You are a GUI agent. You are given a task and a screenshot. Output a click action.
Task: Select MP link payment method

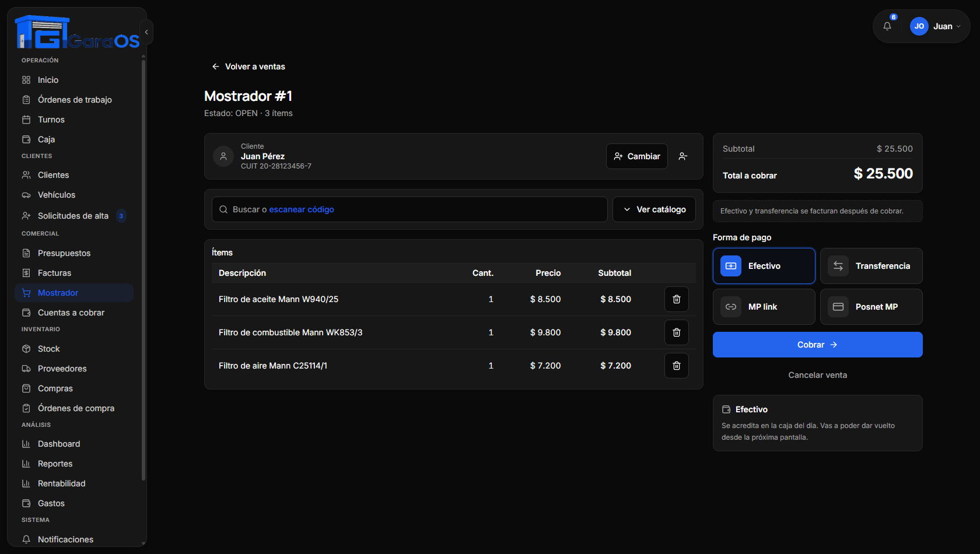764,307
